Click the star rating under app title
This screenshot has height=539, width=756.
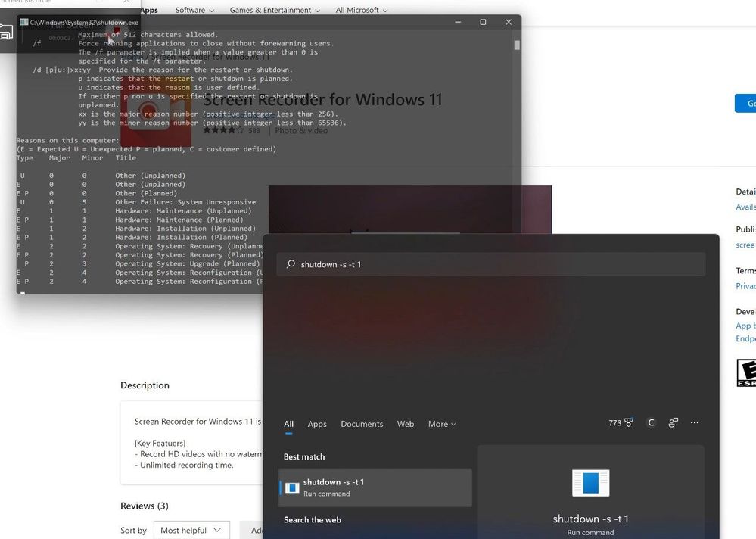click(223, 130)
